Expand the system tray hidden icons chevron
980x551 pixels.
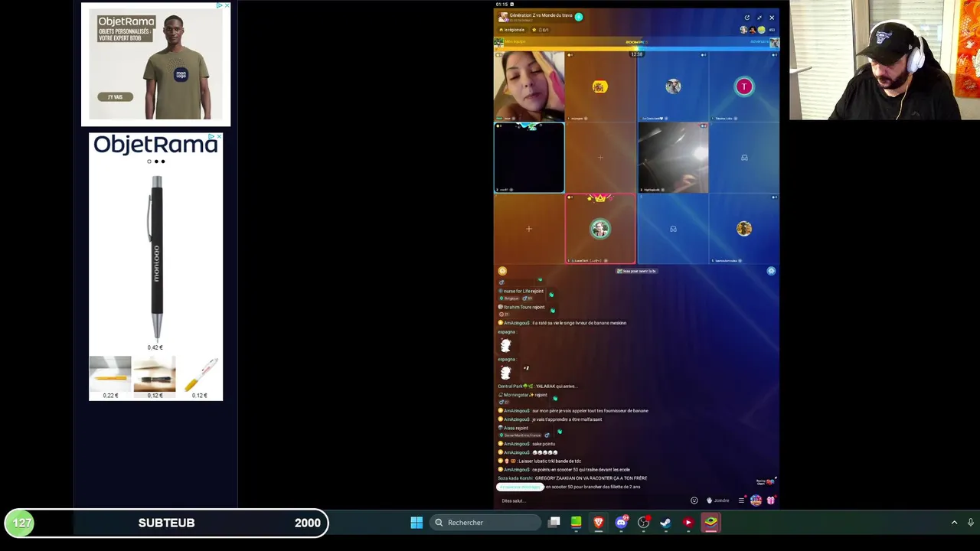(x=954, y=523)
